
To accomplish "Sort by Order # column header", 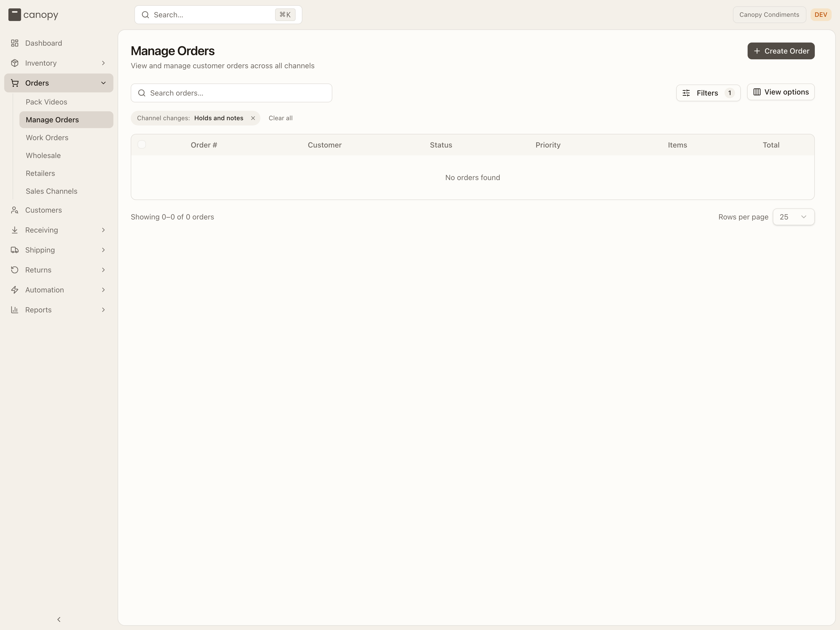I will point(204,145).
